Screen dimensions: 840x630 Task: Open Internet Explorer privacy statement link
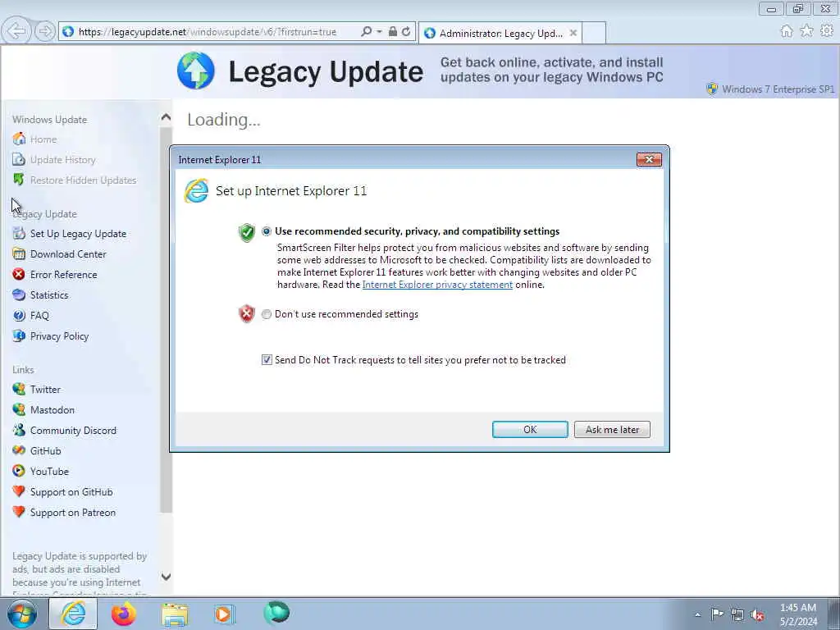pyautogui.click(x=437, y=285)
